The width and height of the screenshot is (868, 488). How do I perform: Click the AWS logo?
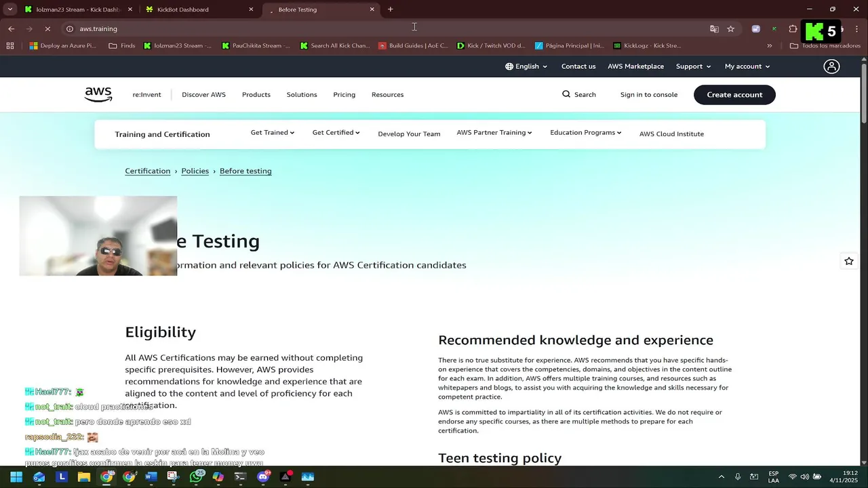point(98,95)
